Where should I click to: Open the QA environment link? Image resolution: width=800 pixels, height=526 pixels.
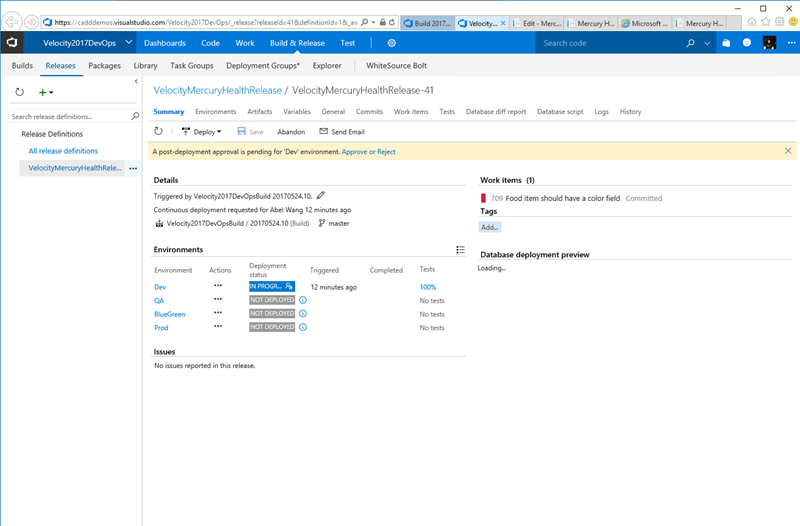(159, 300)
